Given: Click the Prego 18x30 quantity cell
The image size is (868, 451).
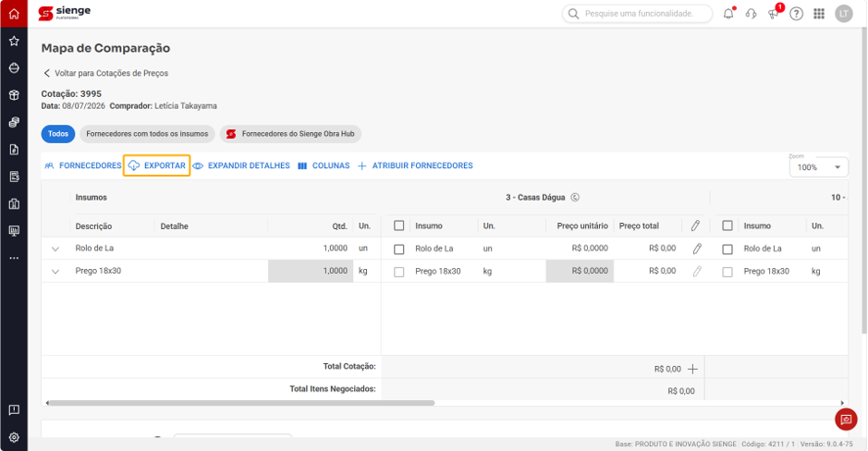Looking at the screenshot, I should tap(311, 271).
